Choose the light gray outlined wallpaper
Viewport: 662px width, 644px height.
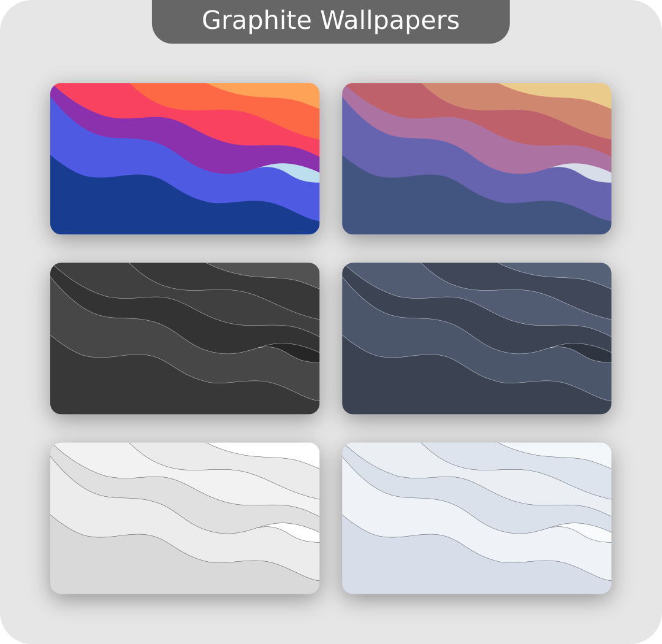coord(185,518)
